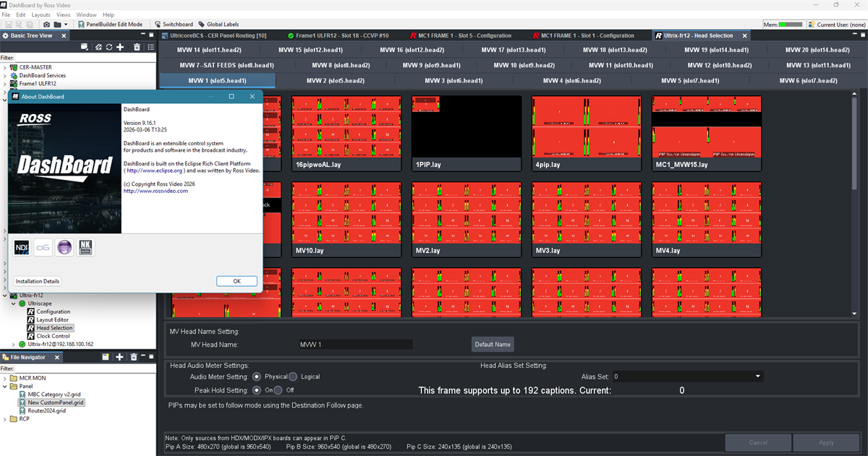The height and width of the screenshot is (456, 868).
Task: Open the Switchboard tool
Action: point(174,25)
